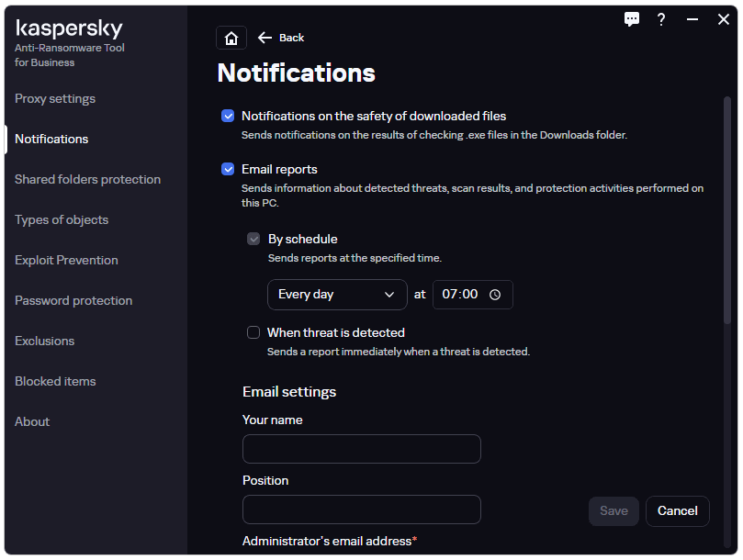This screenshot has width=743, height=560.
Task: Select Exploit Prevention in sidebar
Action: tap(66, 260)
